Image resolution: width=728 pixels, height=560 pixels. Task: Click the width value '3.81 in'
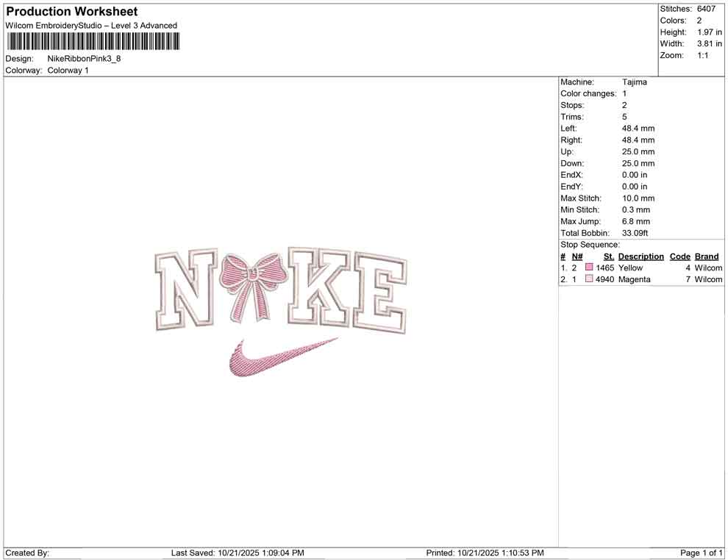[710, 43]
